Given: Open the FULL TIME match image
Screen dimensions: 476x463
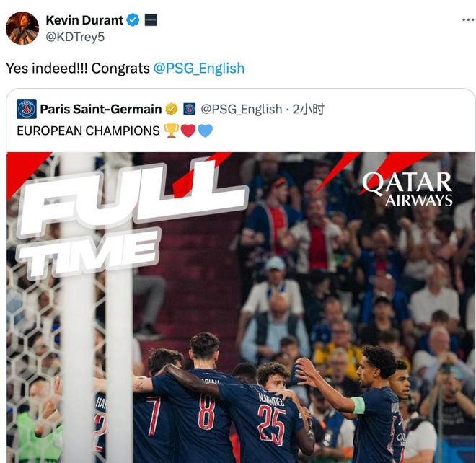Looking at the screenshot, I should [241, 307].
